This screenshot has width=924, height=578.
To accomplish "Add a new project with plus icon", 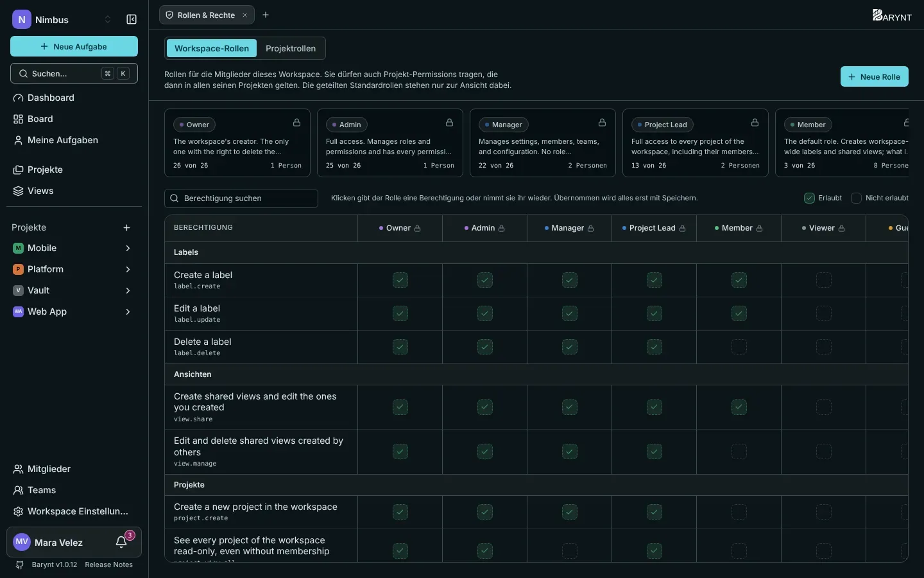I will [x=126, y=227].
